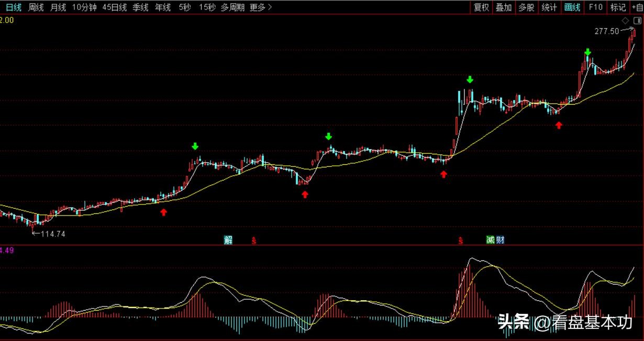Click the 解 event marker icon
The image size is (644, 341).
coord(228,240)
